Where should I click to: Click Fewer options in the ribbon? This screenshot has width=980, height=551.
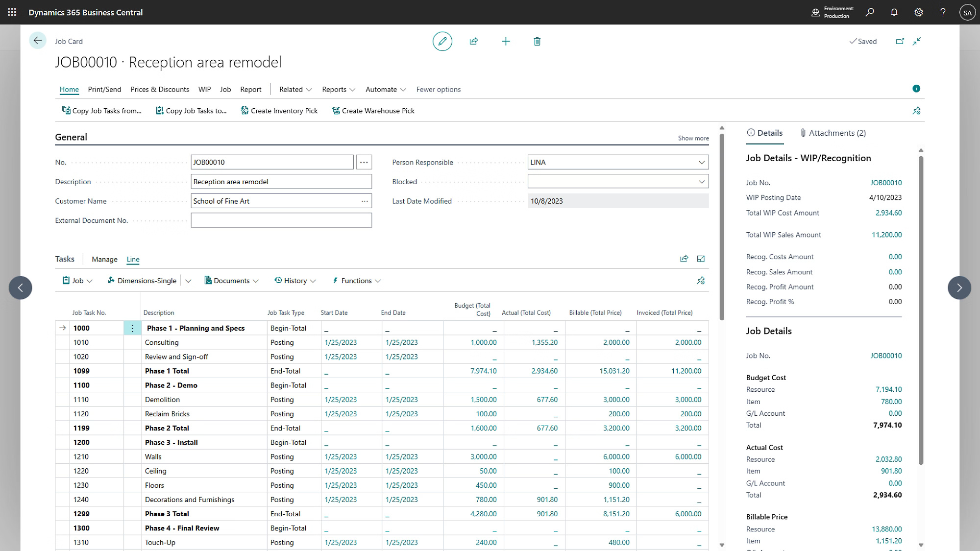tap(438, 89)
